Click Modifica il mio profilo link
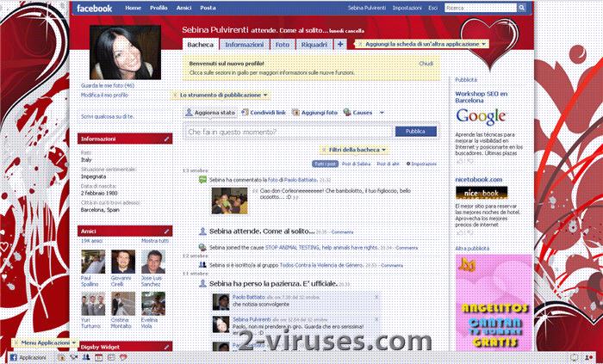 click(104, 95)
